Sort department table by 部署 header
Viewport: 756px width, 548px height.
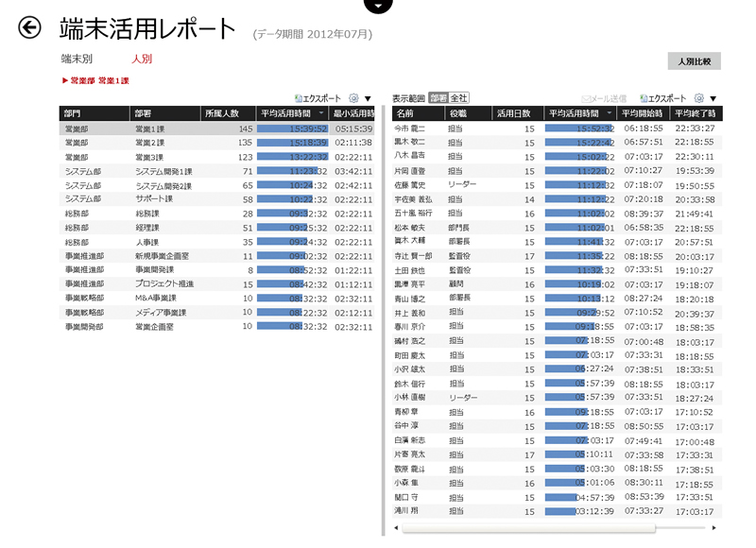(x=164, y=113)
